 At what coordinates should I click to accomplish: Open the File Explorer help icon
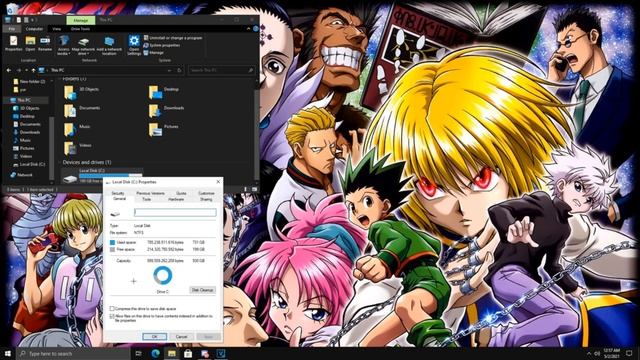(x=256, y=29)
